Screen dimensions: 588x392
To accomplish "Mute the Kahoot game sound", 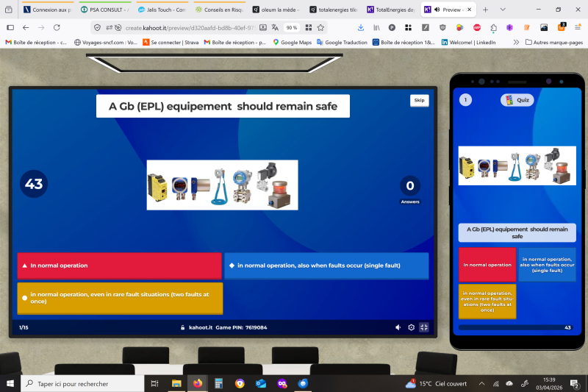I will pos(398,327).
